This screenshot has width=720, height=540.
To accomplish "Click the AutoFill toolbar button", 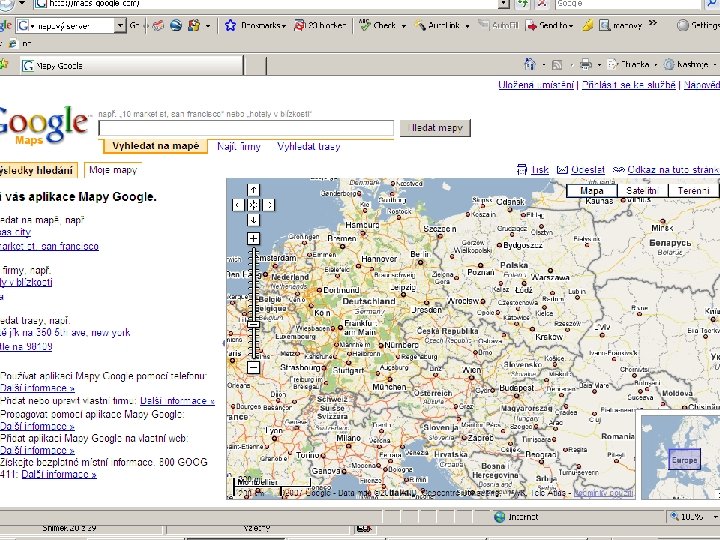I will 498,26.
